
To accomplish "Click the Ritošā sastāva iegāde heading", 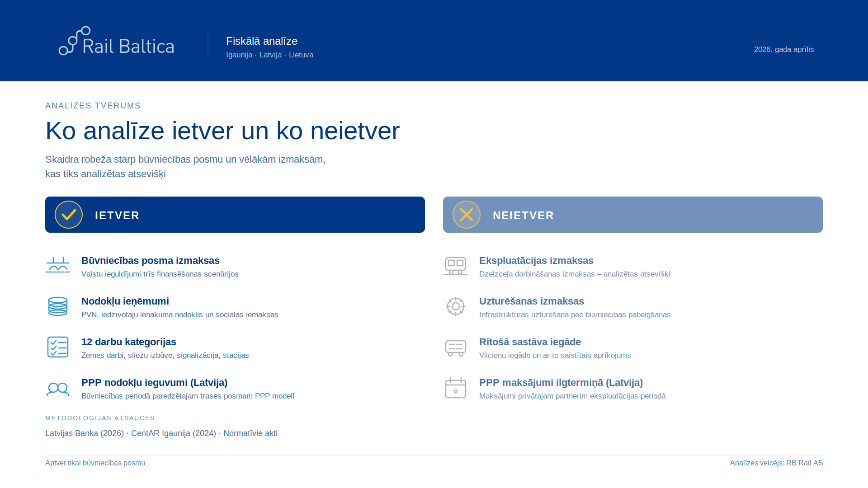I will (530, 342).
